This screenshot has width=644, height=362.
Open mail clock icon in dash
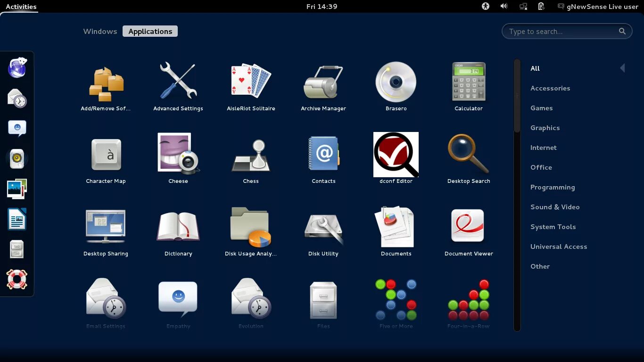pos(17,98)
